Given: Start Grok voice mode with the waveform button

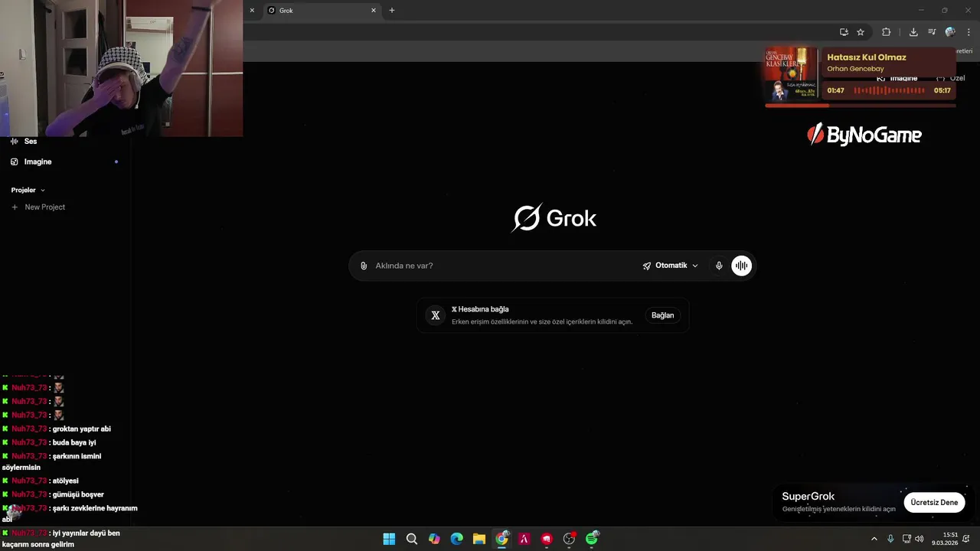Looking at the screenshot, I should click(x=741, y=266).
